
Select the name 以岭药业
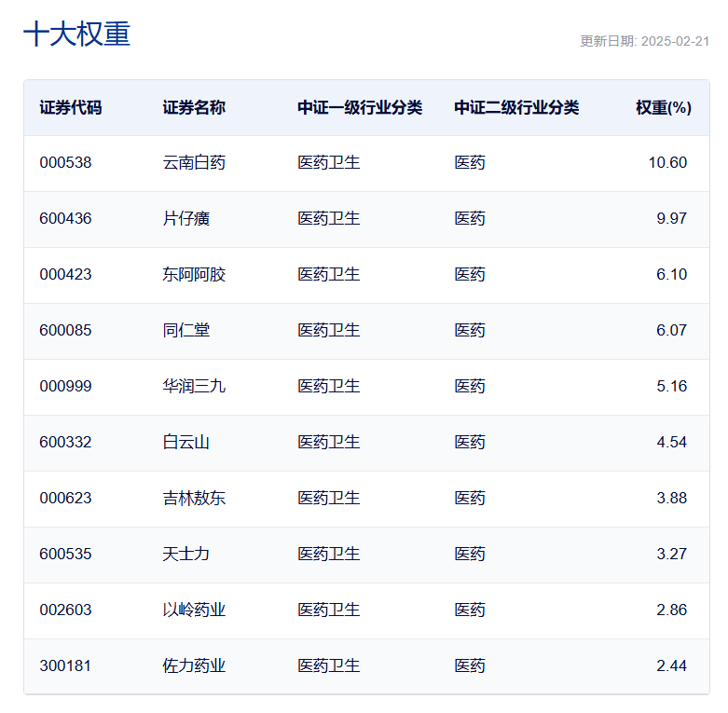pyautogui.click(x=194, y=610)
